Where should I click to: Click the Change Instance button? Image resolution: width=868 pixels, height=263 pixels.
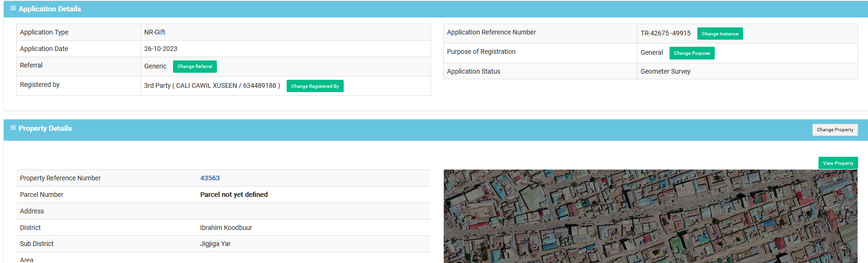pyautogui.click(x=720, y=34)
